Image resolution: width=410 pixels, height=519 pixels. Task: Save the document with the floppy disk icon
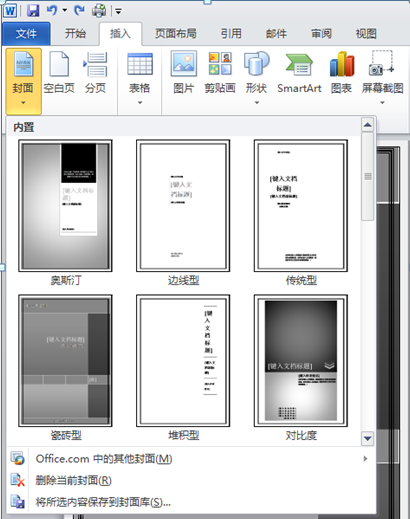[33, 11]
